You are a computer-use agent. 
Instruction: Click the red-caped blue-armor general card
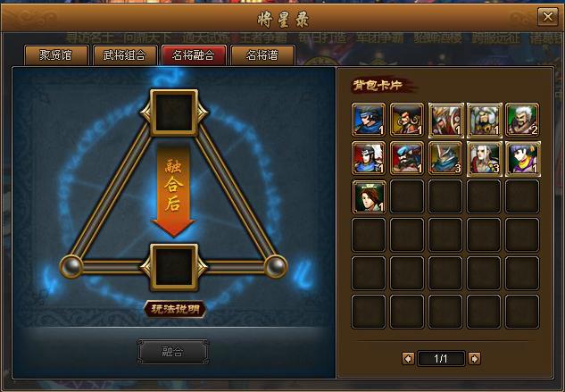coord(369,158)
